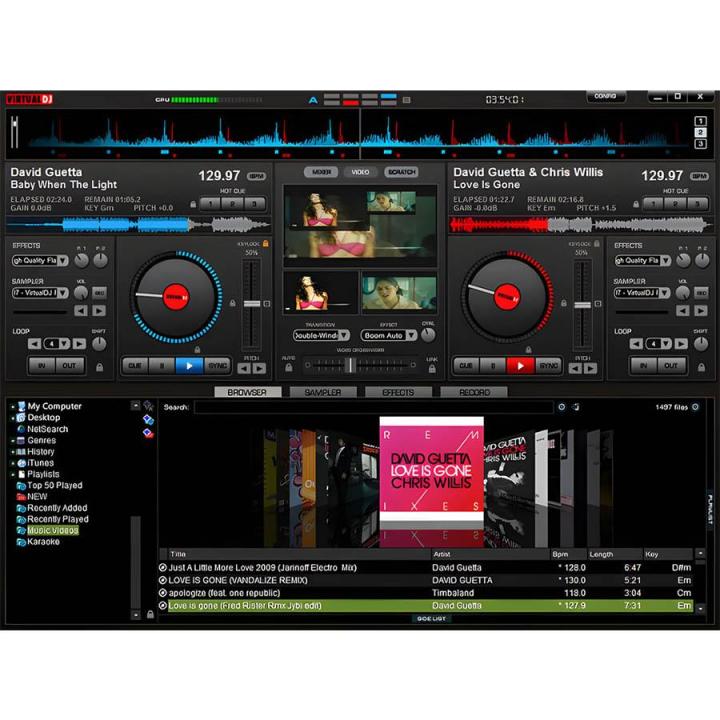The image size is (720, 720).
Task: Toggle right deck hot cue lock
Action: point(636,204)
